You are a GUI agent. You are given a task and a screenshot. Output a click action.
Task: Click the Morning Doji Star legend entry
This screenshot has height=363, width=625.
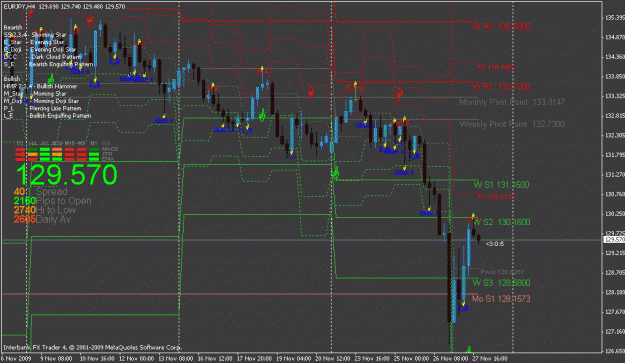point(56,101)
